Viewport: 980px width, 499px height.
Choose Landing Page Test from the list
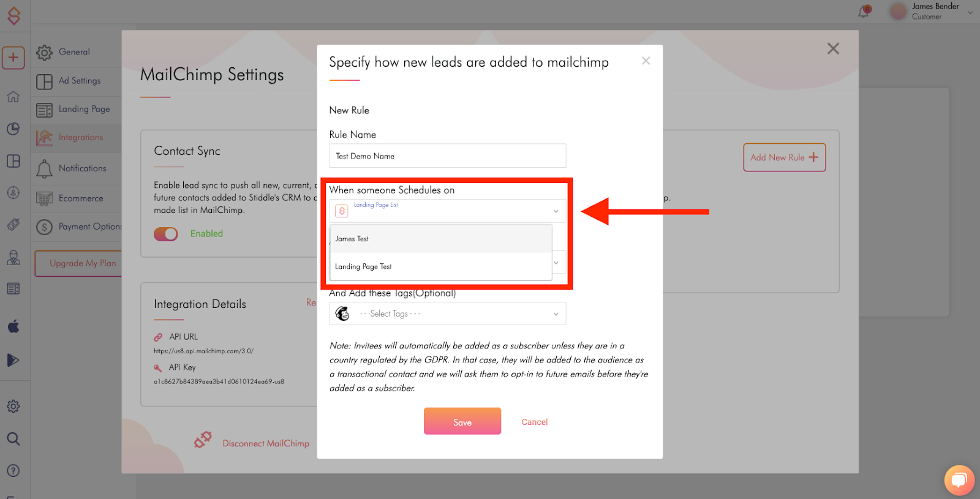tap(441, 266)
